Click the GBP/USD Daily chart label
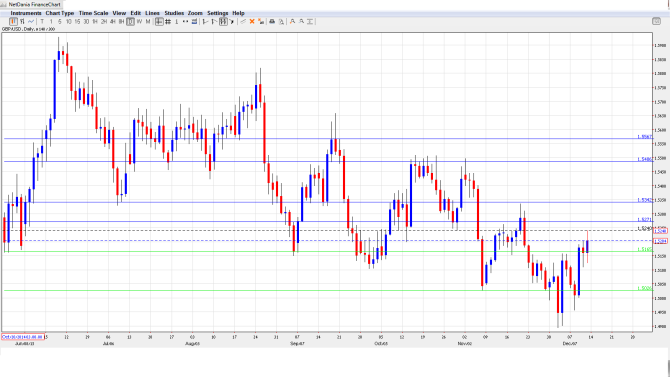This screenshot has width=670, height=377. pos(28,29)
